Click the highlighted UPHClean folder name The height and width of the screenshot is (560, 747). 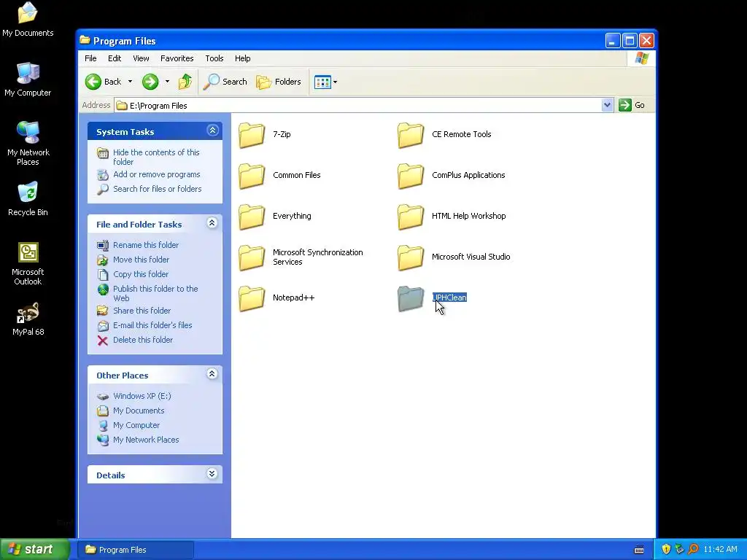(449, 297)
